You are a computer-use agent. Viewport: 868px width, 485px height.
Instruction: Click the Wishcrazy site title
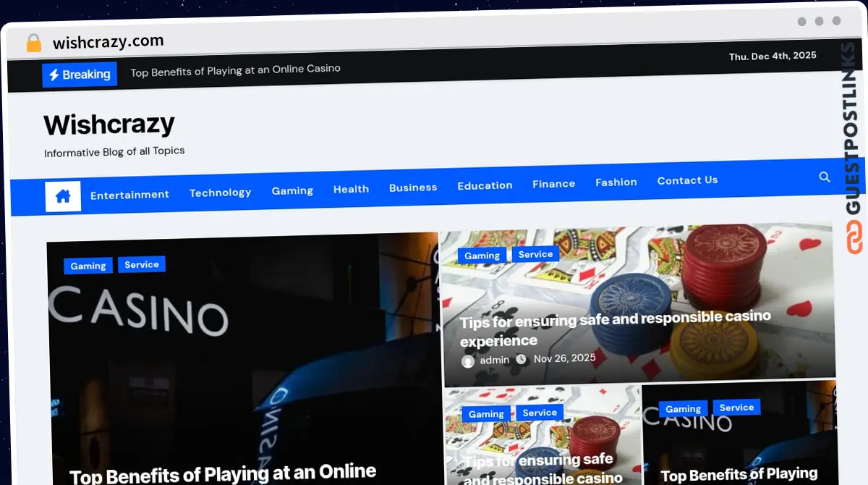tap(109, 125)
